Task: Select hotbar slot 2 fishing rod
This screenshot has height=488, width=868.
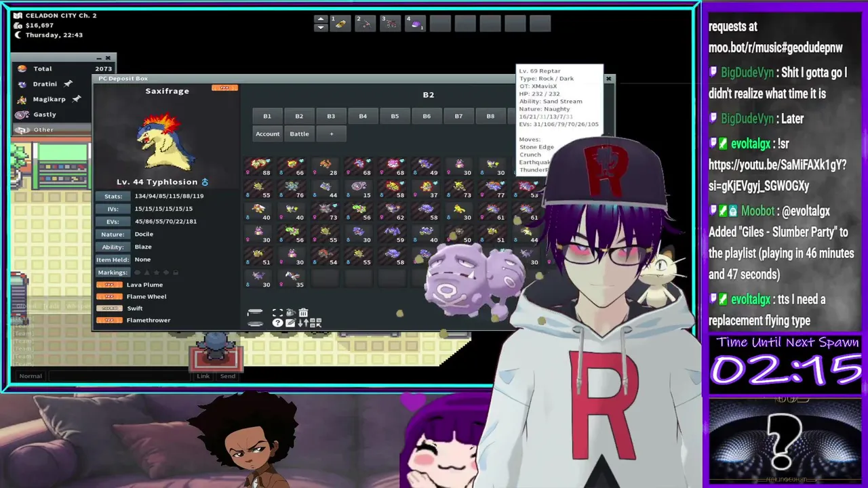Action: [366, 24]
